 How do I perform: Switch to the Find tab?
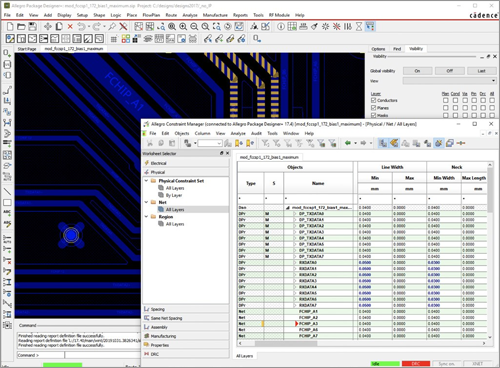coord(397,49)
